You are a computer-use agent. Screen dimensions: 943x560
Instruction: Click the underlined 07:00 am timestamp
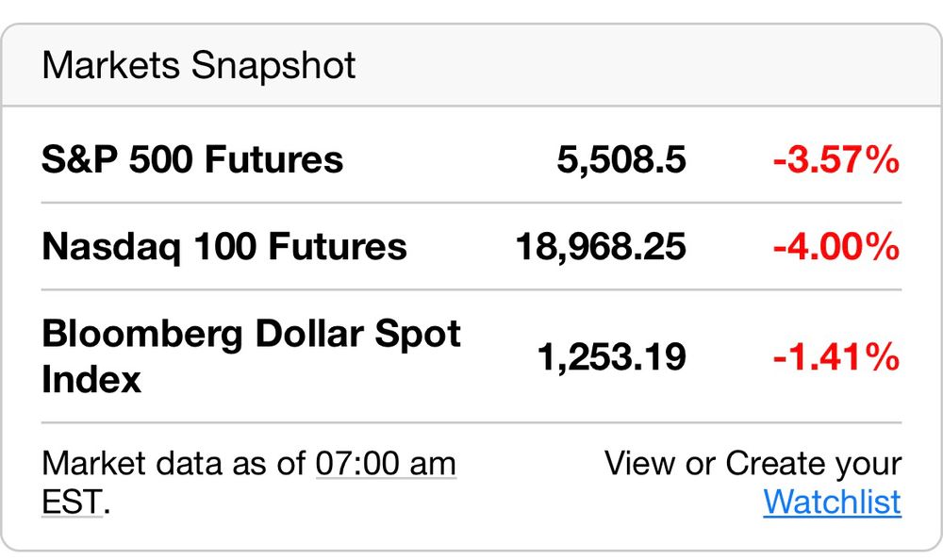click(386, 464)
